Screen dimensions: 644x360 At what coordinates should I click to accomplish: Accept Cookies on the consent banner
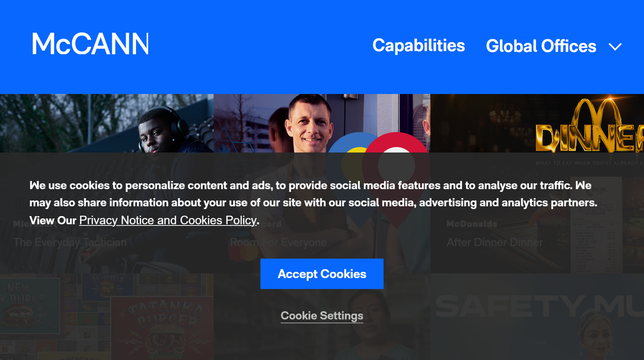(x=322, y=274)
